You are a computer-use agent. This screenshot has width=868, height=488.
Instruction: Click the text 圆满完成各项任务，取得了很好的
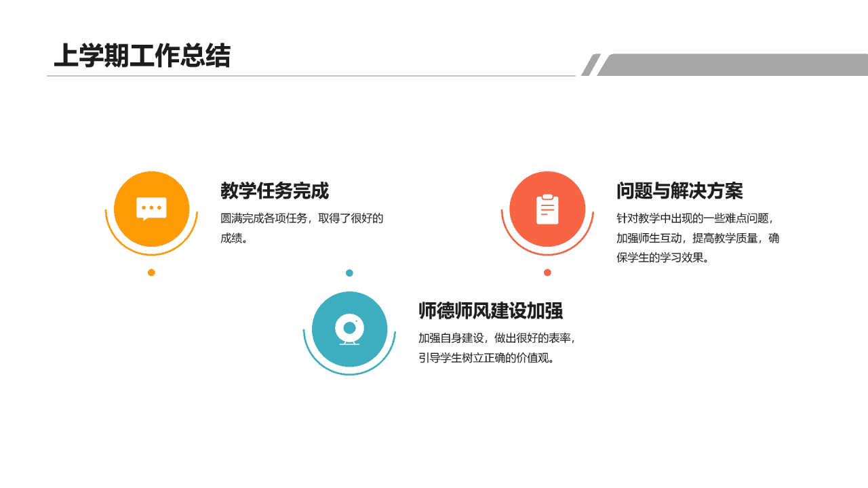(x=302, y=218)
